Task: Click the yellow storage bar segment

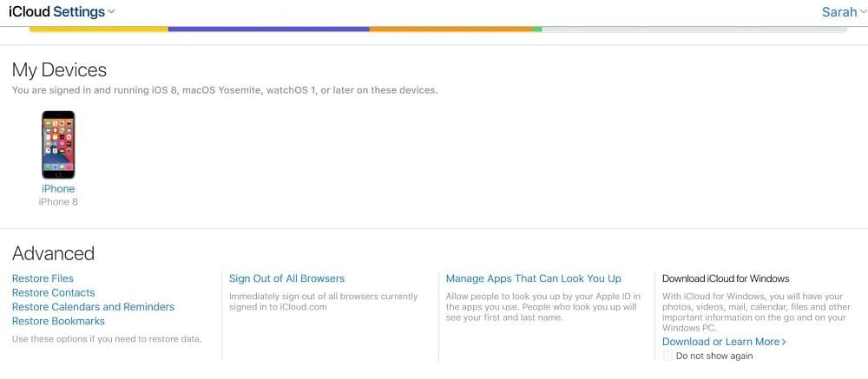Action: click(98, 29)
